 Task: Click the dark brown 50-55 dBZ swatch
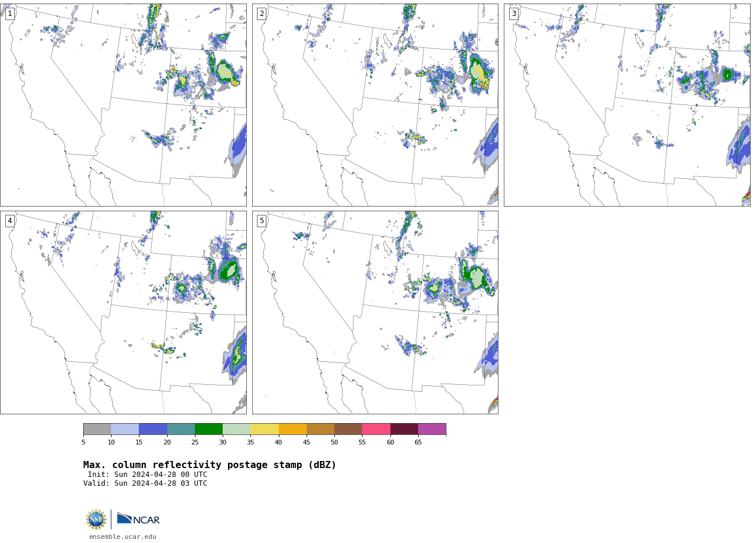coord(348,429)
